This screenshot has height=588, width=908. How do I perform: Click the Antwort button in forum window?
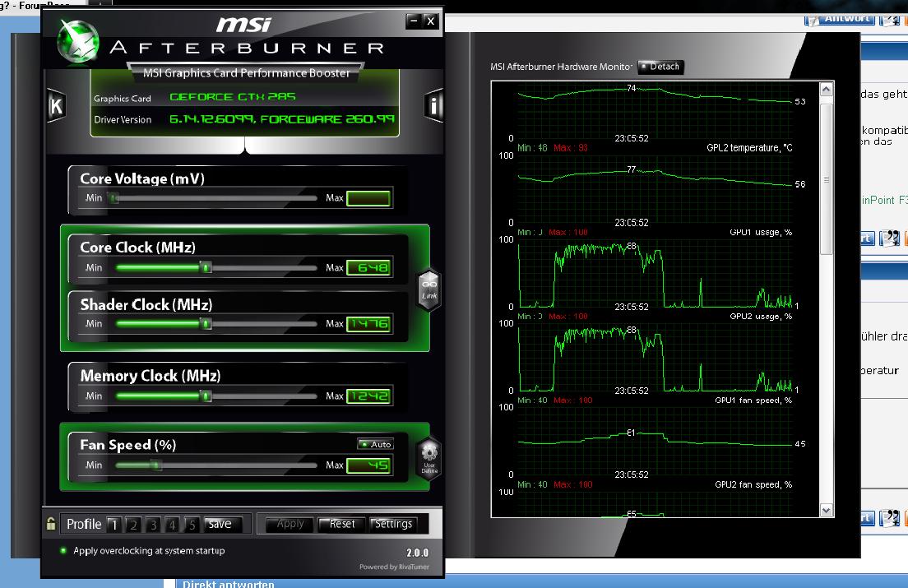[840, 19]
